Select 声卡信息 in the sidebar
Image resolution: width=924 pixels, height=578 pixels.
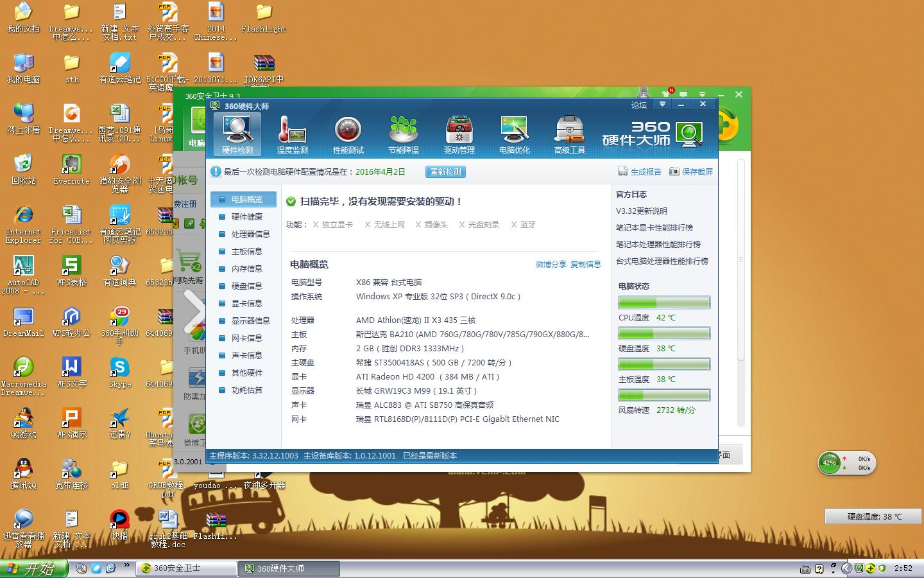pyautogui.click(x=243, y=355)
